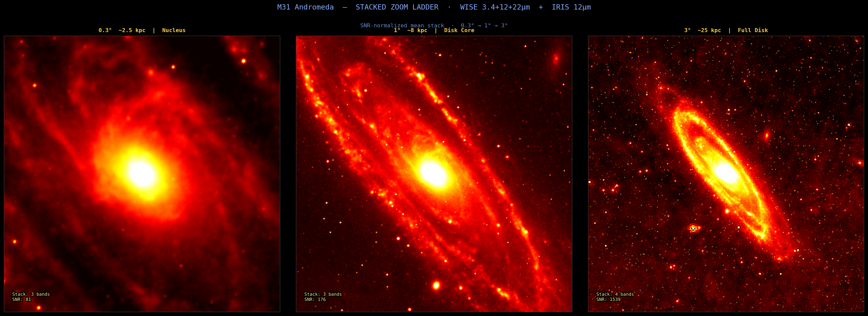Viewport: 868px width, 316px height.
Task: Click 'SNR: 1539' label in Full Disk panel
Action: (x=608, y=299)
